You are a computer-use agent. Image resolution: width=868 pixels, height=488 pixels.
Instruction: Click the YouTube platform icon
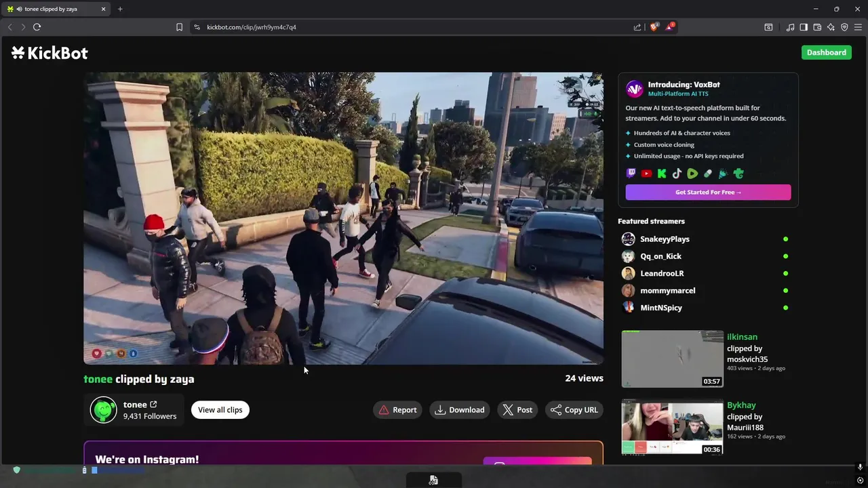coord(646,174)
